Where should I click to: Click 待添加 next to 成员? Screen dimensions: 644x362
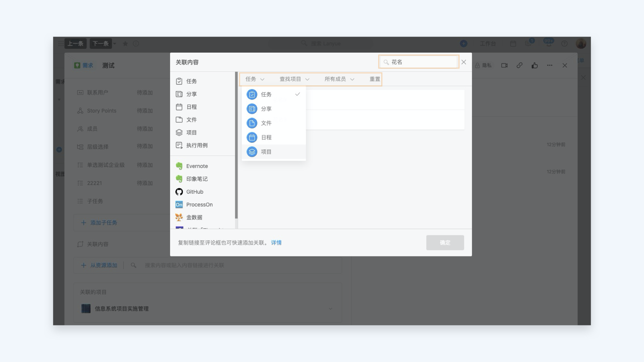(145, 129)
